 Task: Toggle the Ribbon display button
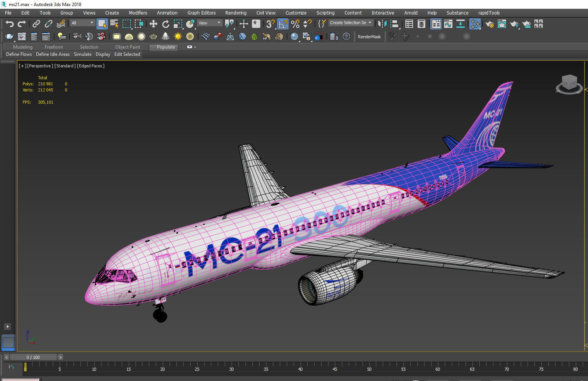(x=436, y=24)
